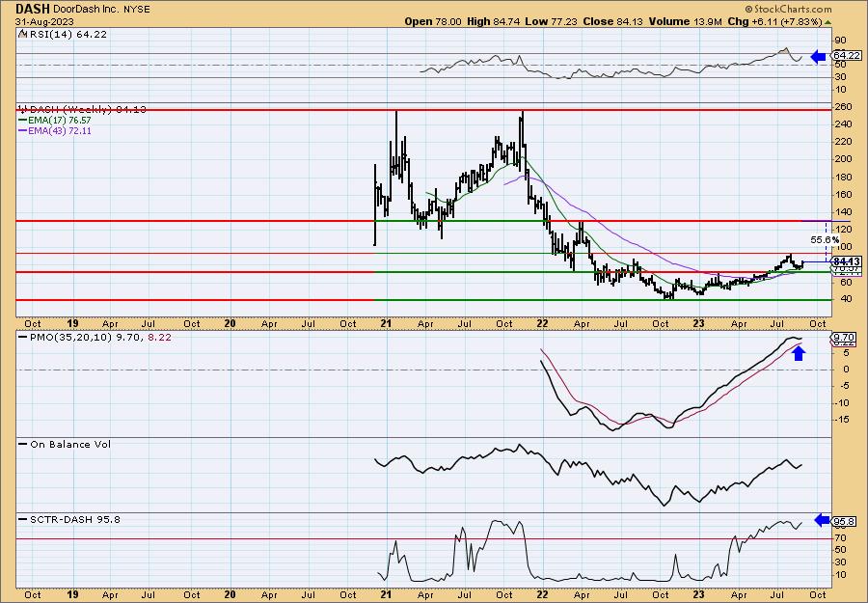
Task: Click year 20 on the price panel time axis
Action: click(x=230, y=323)
